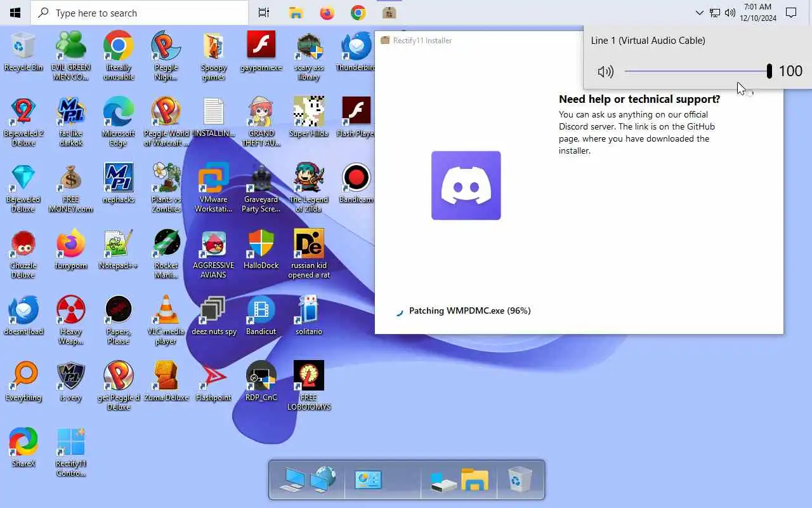Mute the Line 1 Virtual Audio Cable speaker
The width and height of the screenshot is (812, 508).
click(605, 71)
